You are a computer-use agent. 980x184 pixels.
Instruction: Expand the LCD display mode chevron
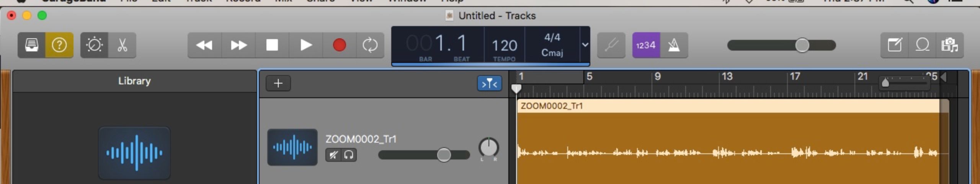coord(585,44)
